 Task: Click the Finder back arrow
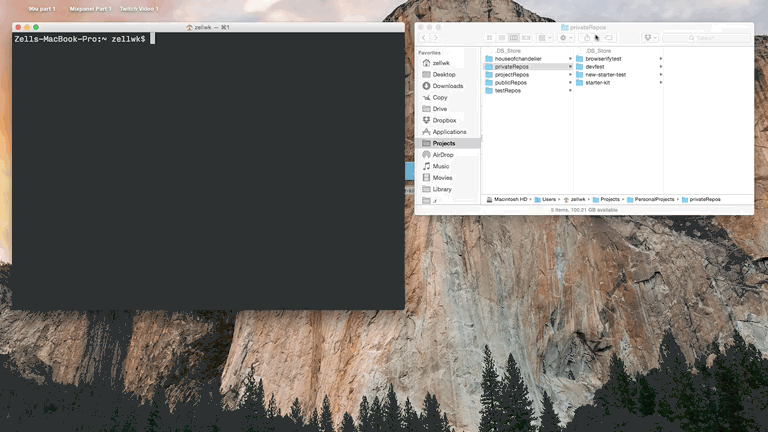point(423,38)
